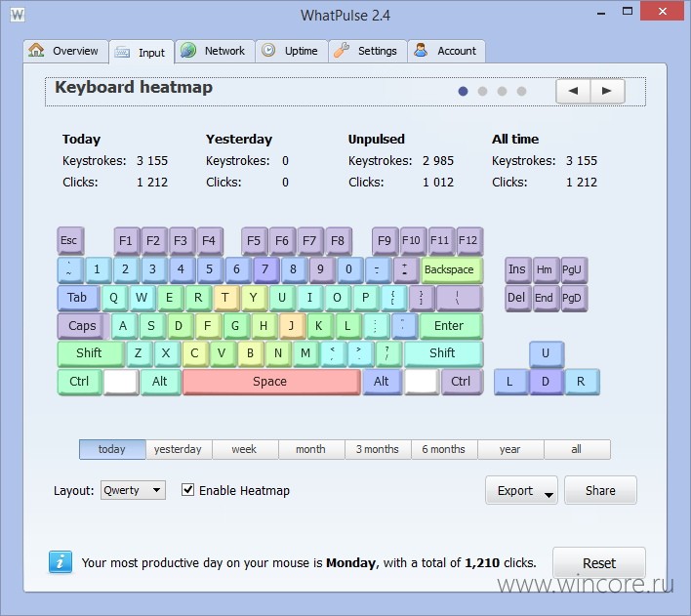The image size is (691, 616).
Task: Click the Tab key on heatmap
Action: (x=78, y=298)
